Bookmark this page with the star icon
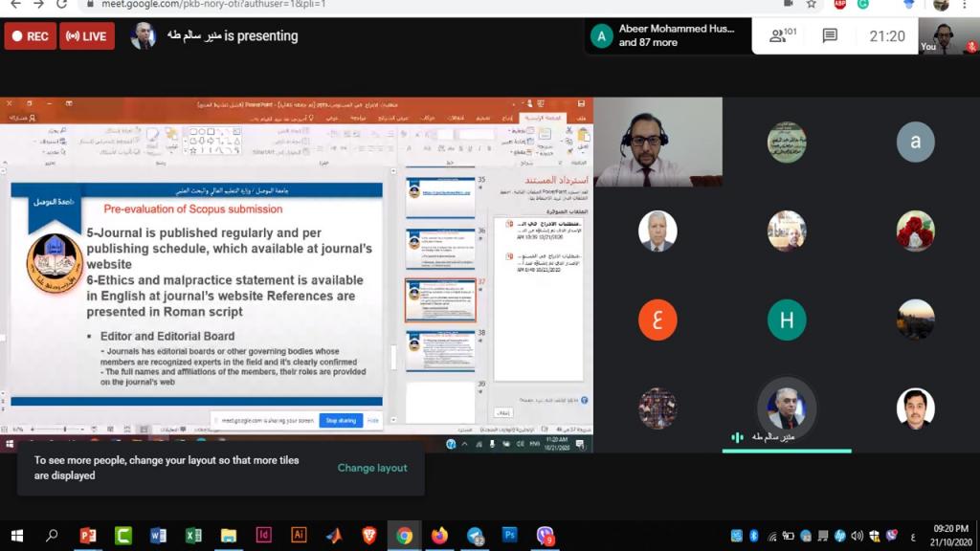 click(x=812, y=4)
